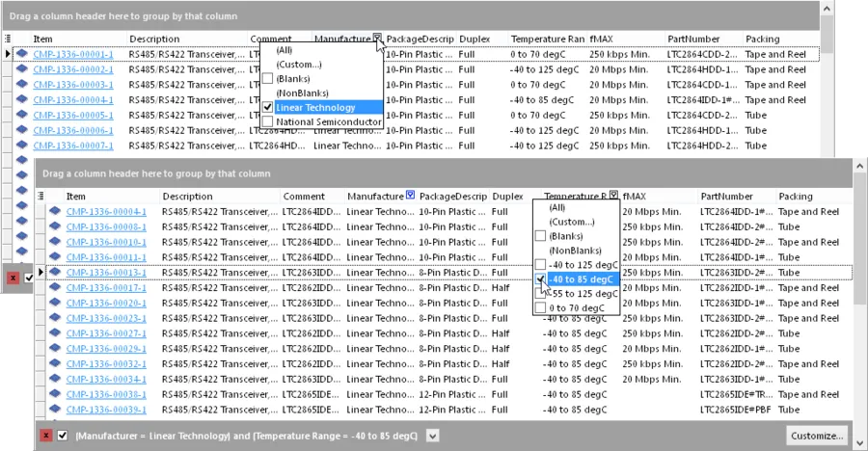Click component icon beside CMP-1336-00034-1
The height and width of the screenshot is (451, 868).
click(55, 379)
